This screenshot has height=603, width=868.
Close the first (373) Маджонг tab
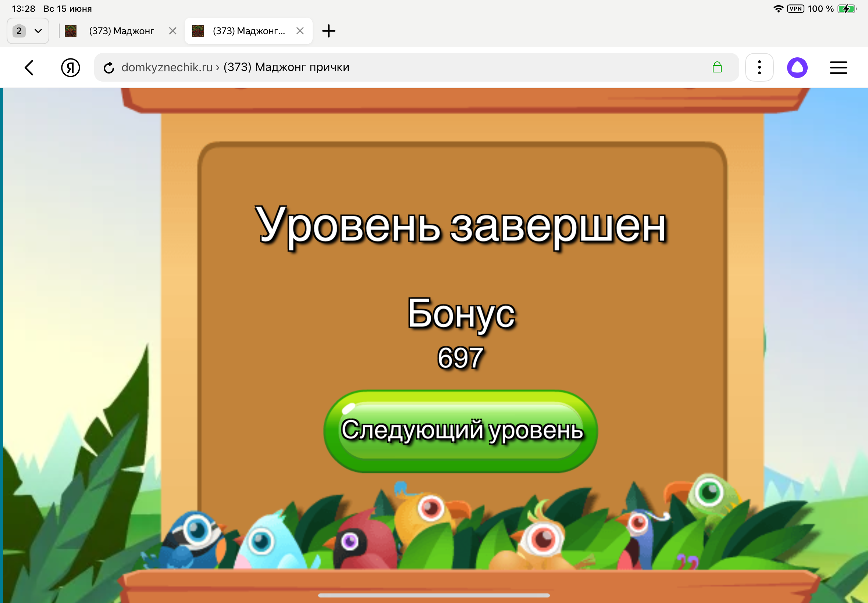point(173,31)
